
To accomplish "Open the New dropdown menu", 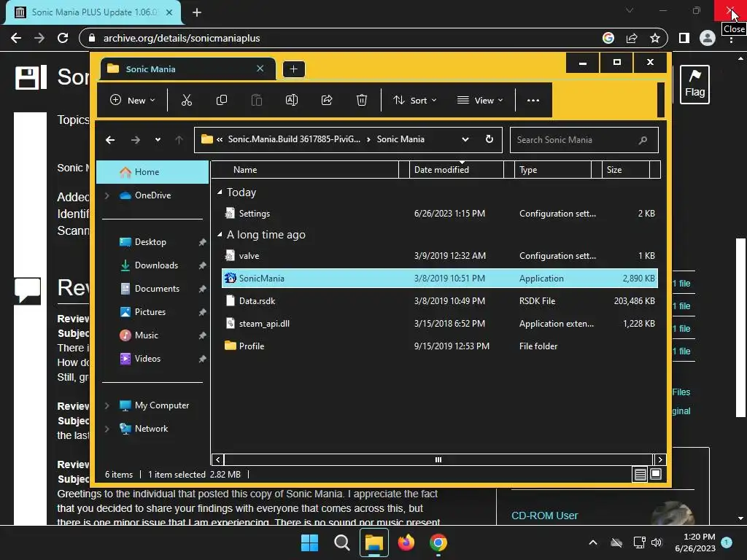I will (133, 100).
